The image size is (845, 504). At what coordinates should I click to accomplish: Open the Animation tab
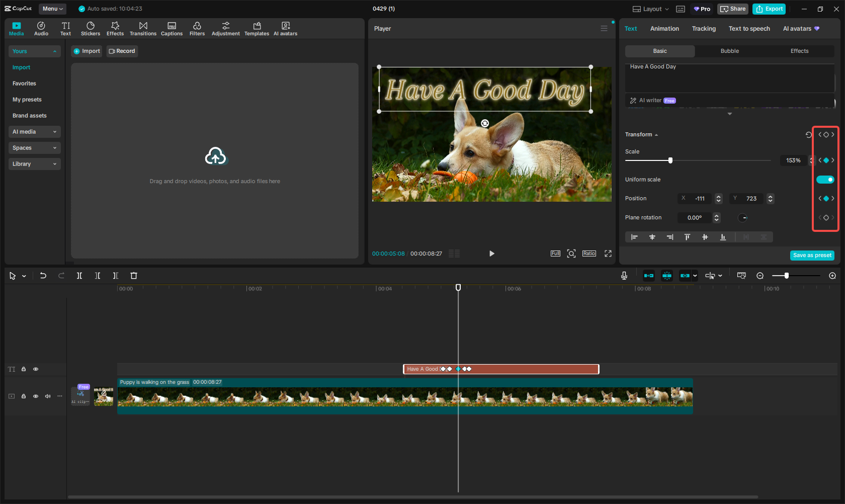(664, 29)
